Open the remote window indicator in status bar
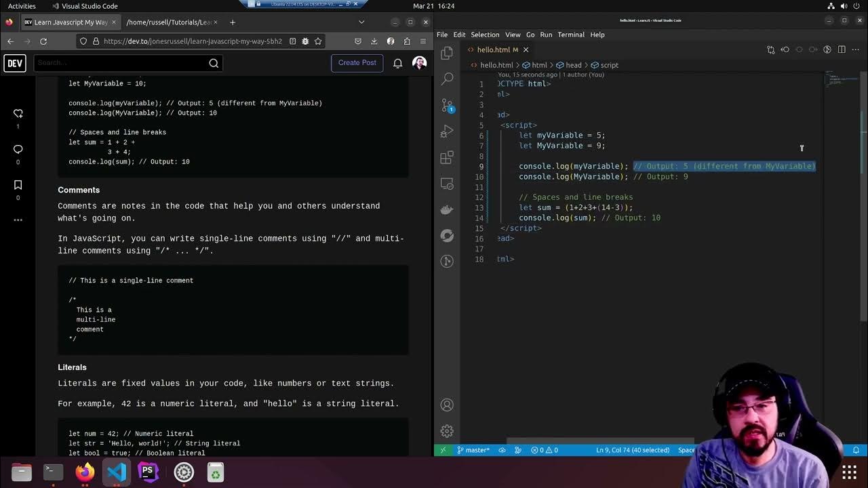This screenshot has height=488, width=868. tap(443, 450)
